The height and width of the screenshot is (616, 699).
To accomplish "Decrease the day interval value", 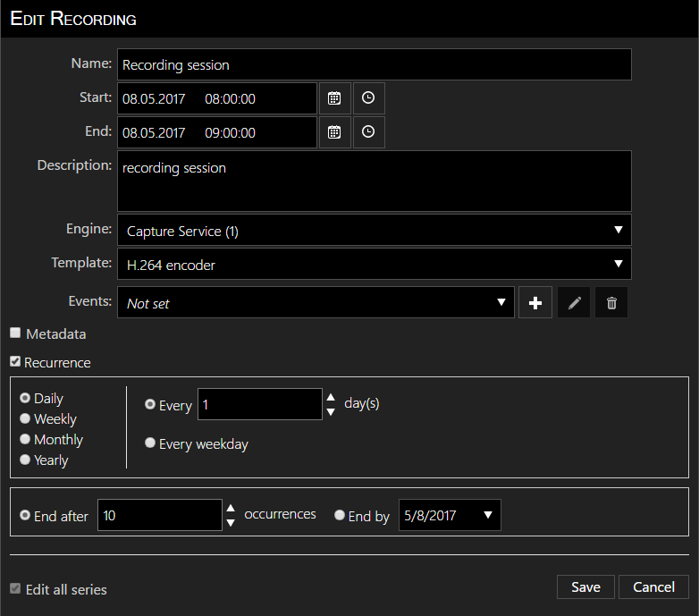I will [x=331, y=412].
